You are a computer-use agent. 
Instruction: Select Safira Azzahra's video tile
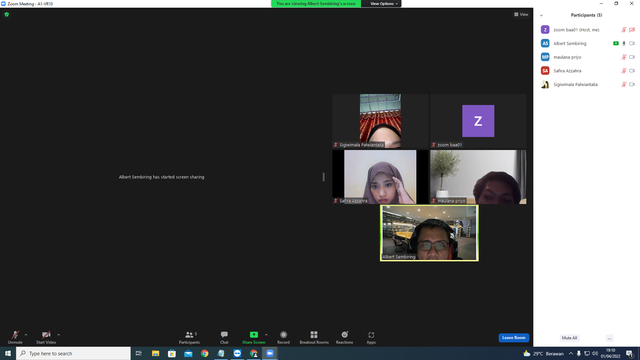tap(380, 177)
